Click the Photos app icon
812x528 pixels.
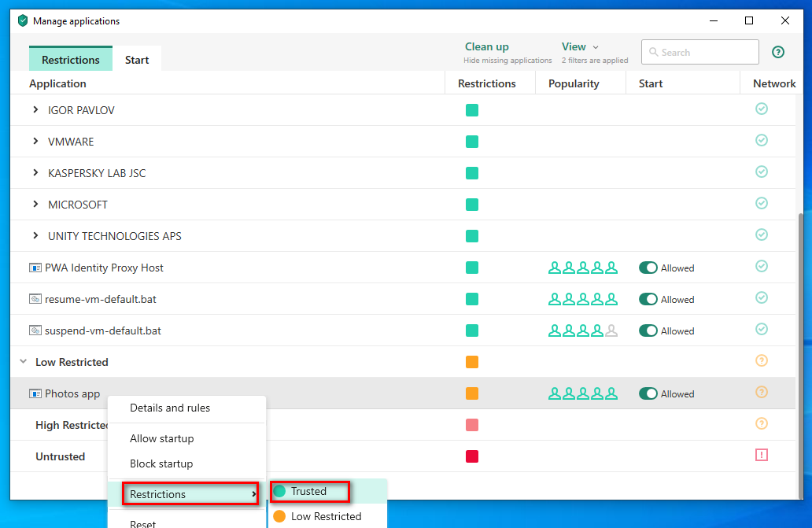(35, 394)
